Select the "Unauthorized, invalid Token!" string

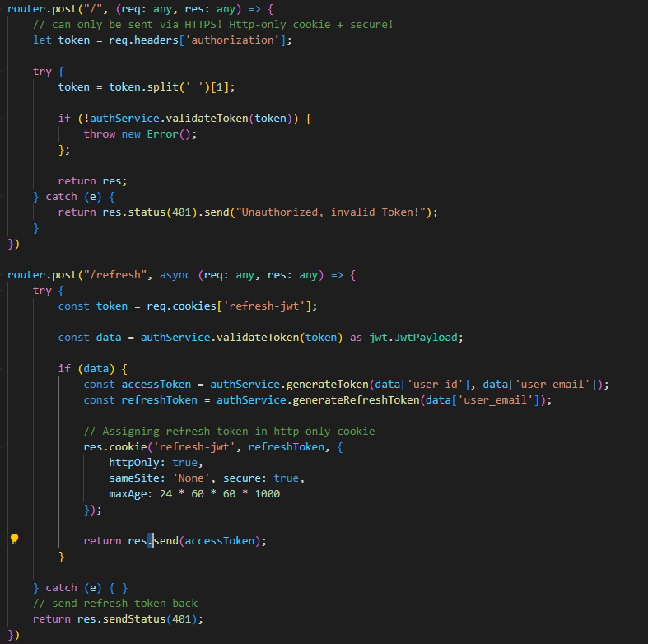point(331,212)
